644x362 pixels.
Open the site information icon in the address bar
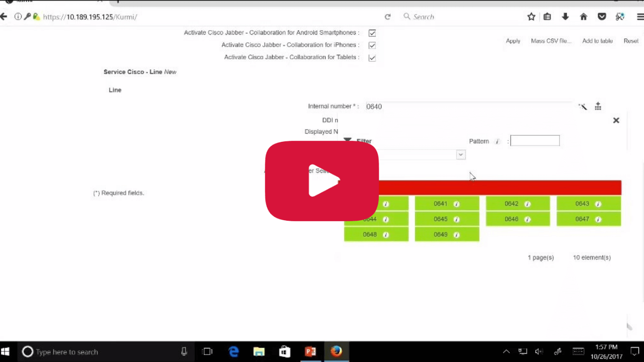18,17
